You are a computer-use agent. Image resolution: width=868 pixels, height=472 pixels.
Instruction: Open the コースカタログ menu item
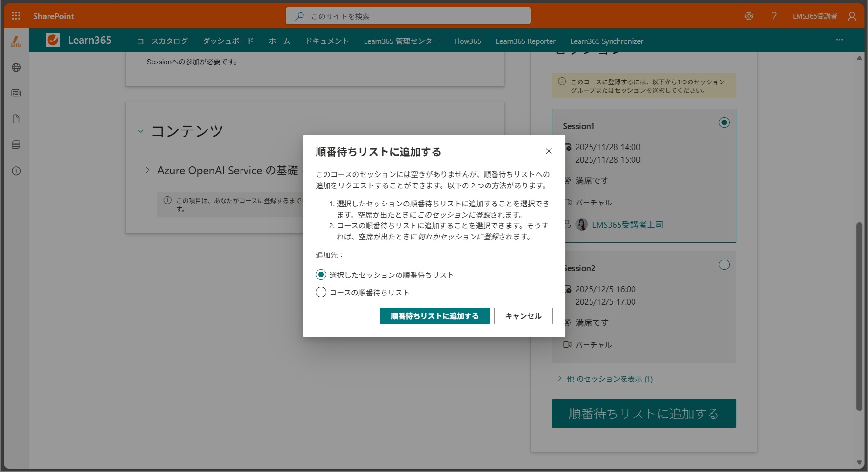(x=162, y=41)
